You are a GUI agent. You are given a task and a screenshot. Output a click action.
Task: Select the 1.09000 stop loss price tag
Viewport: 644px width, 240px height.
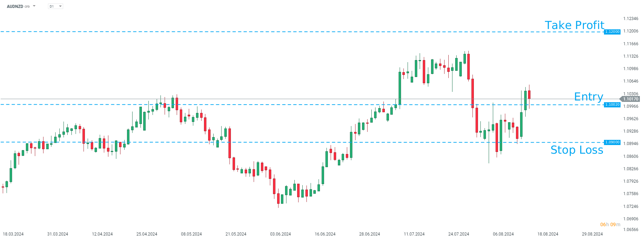[612, 142]
